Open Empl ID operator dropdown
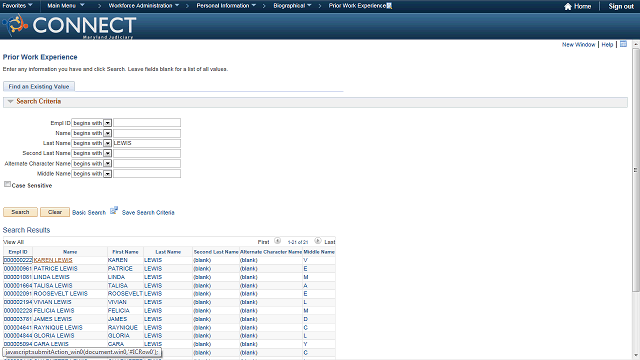Viewport: 640px width, 360px height. click(107, 123)
